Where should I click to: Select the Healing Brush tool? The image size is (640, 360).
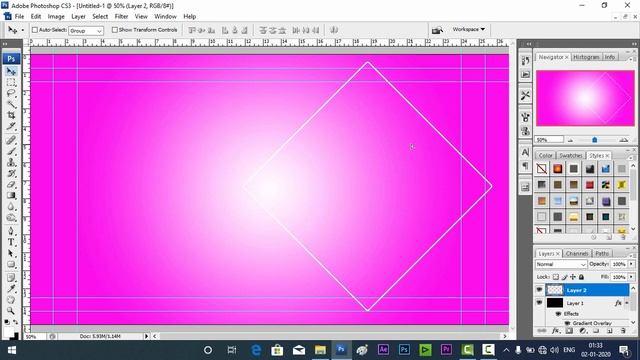tap(11, 141)
